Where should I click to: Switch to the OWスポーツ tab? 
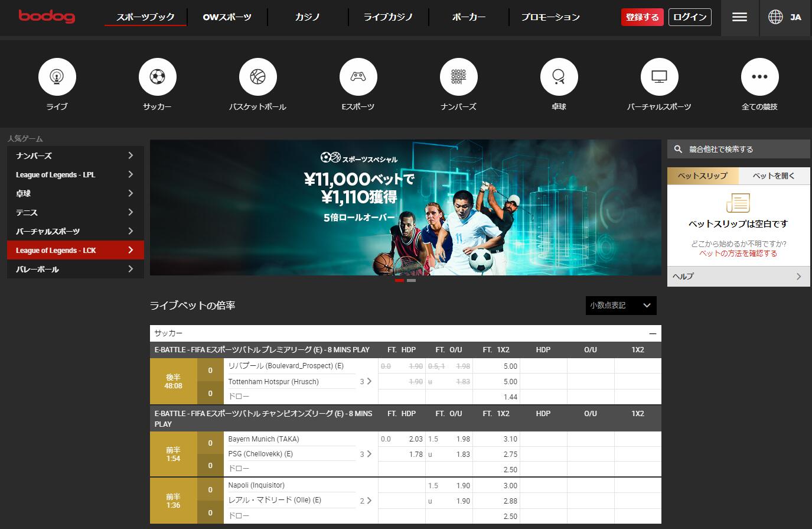(227, 17)
